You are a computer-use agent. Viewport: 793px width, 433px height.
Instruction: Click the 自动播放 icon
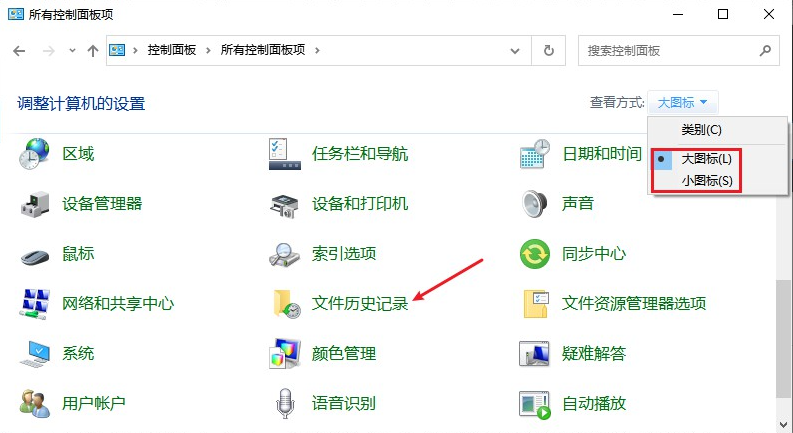pos(535,405)
